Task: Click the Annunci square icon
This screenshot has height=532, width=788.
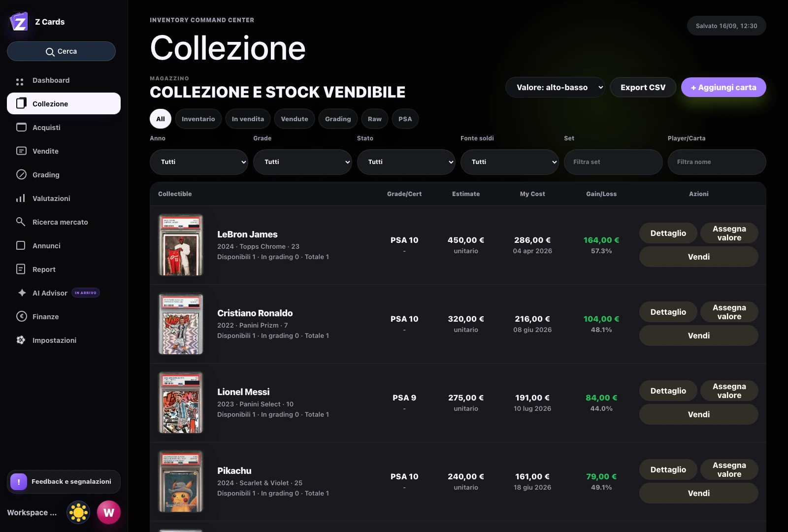Action: click(21, 245)
